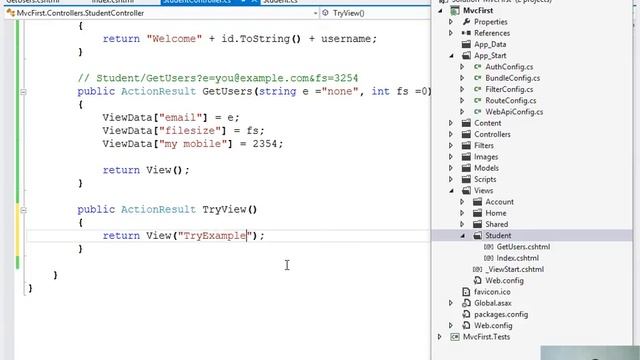The image size is (640, 360).
Task: Click the RouteConfig.cs C# file icon
Action: tap(477, 100)
